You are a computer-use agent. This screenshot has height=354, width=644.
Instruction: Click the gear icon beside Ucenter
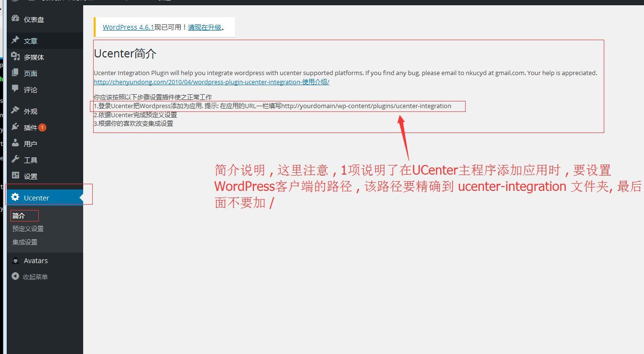click(x=15, y=197)
